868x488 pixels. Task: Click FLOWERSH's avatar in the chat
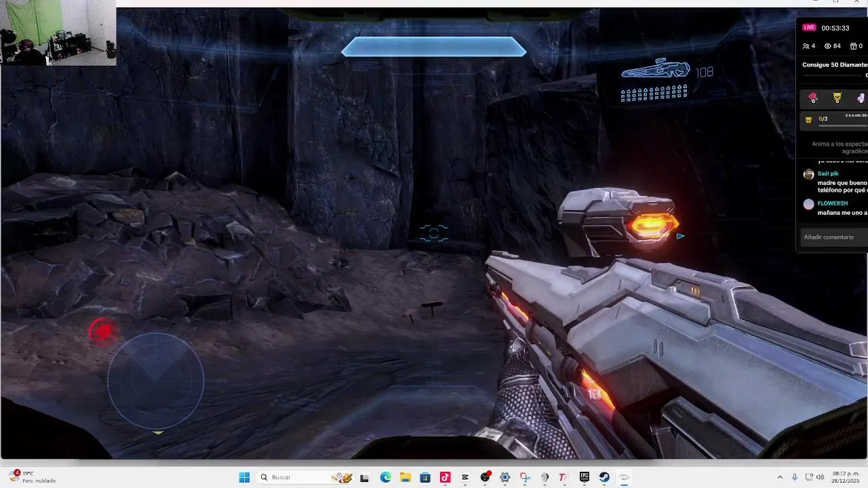pyautogui.click(x=808, y=204)
